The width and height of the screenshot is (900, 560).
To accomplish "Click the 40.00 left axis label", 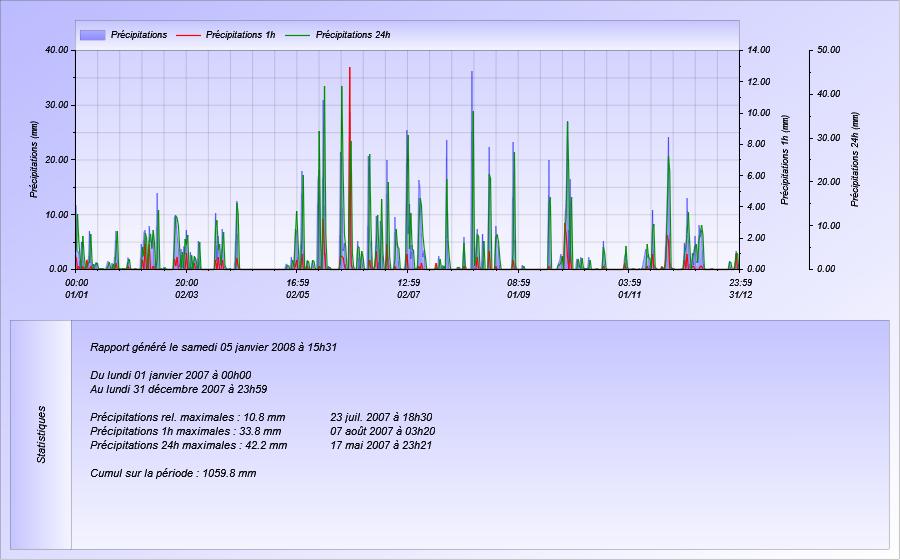I will click(x=57, y=50).
